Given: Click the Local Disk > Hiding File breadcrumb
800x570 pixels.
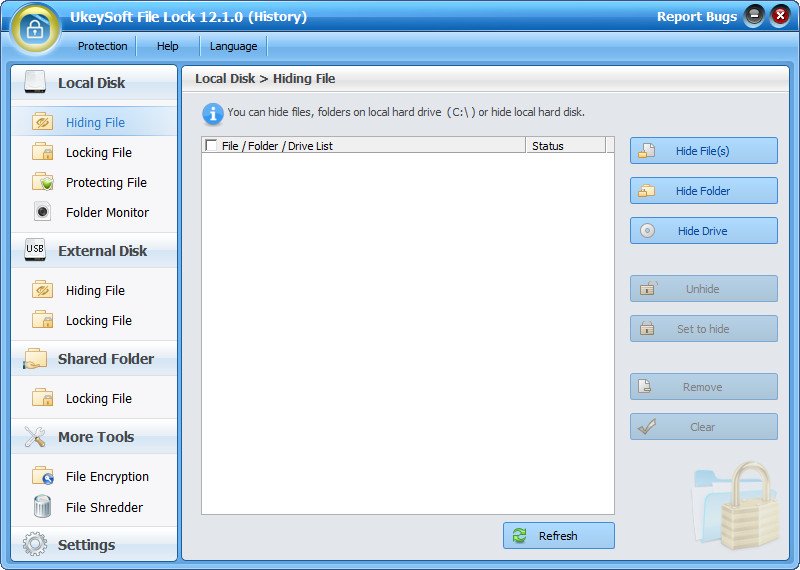Looking at the screenshot, I should [x=265, y=79].
